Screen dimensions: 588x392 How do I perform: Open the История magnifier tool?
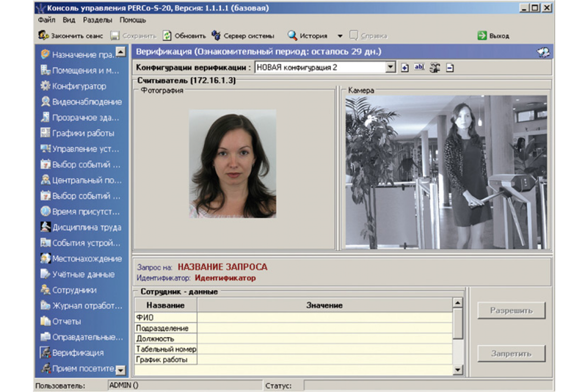307,36
